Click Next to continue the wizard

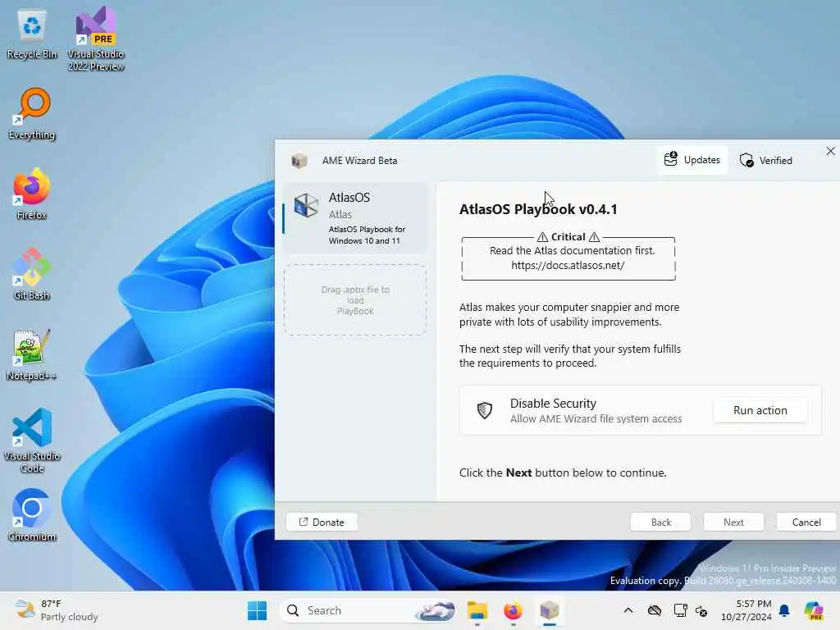(733, 522)
